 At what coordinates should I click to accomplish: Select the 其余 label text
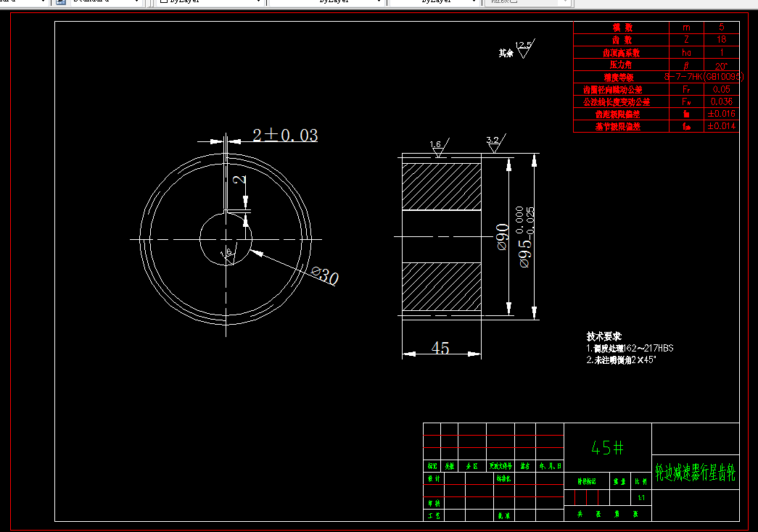[506, 53]
